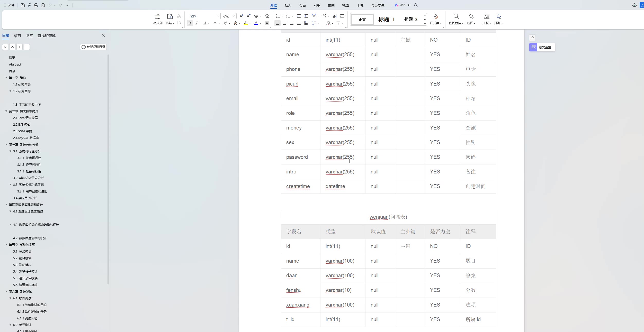Toggle italic formatting
Image resolution: width=644 pixels, height=332 pixels.
(197, 23)
